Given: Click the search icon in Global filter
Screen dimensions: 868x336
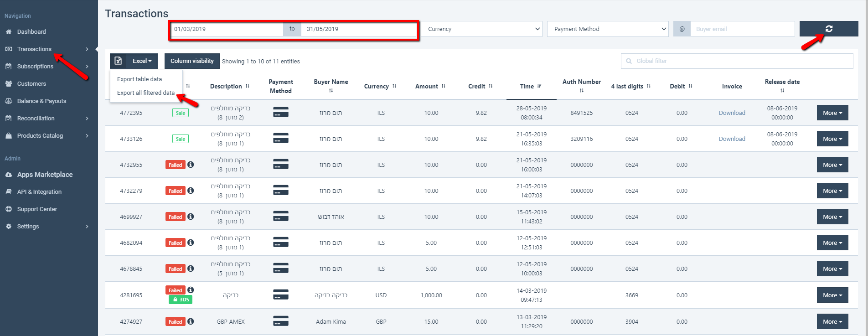Looking at the screenshot, I should (x=629, y=61).
